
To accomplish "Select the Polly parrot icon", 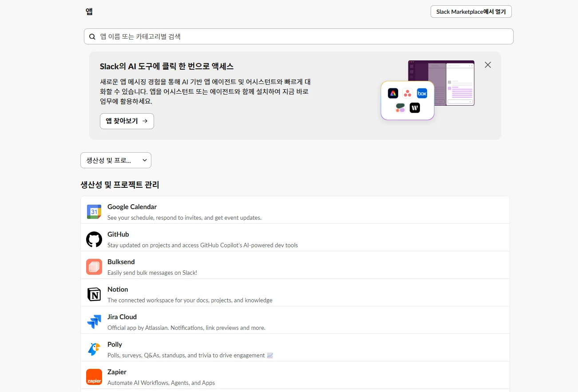I will point(94,349).
